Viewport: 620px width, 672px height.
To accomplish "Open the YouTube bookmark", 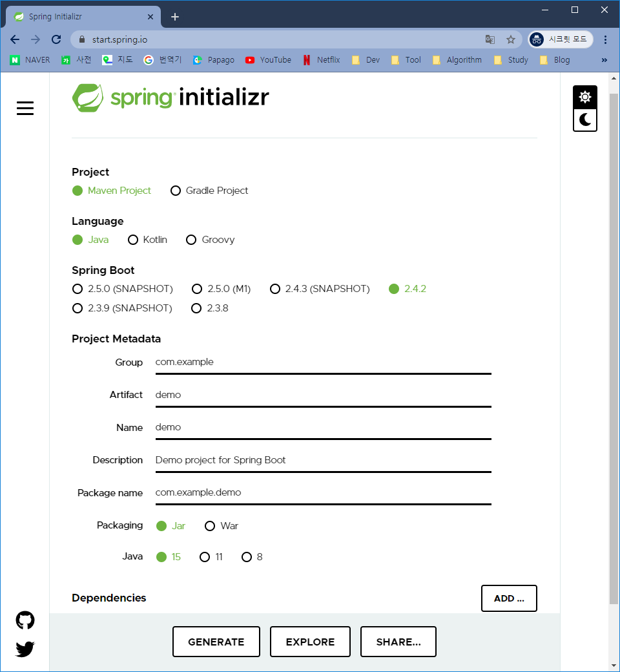I will point(268,60).
